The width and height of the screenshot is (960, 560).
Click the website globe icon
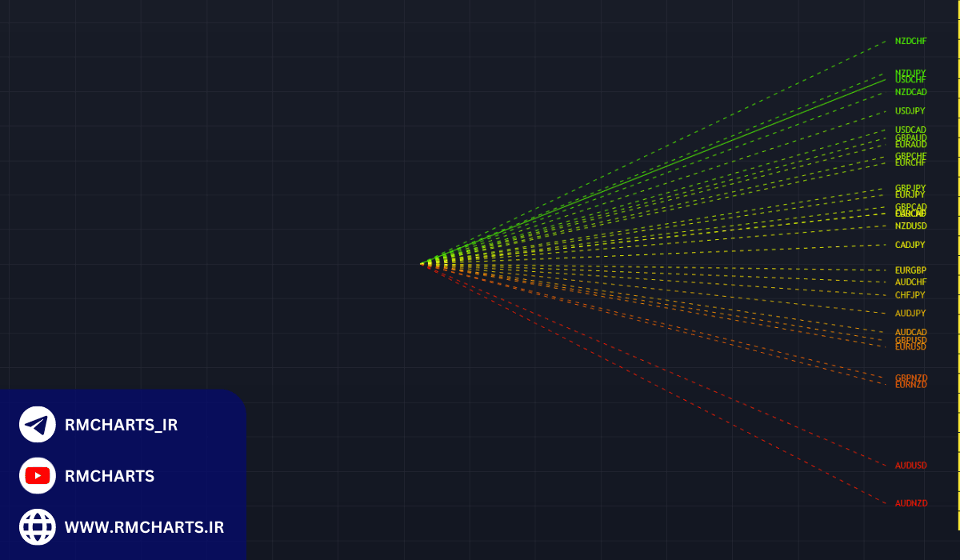click(x=37, y=527)
